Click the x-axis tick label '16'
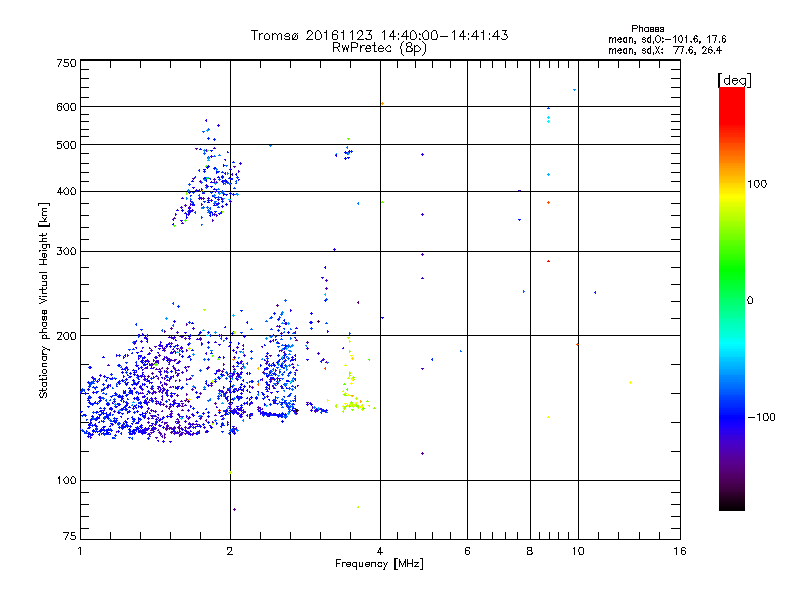 coord(680,551)
